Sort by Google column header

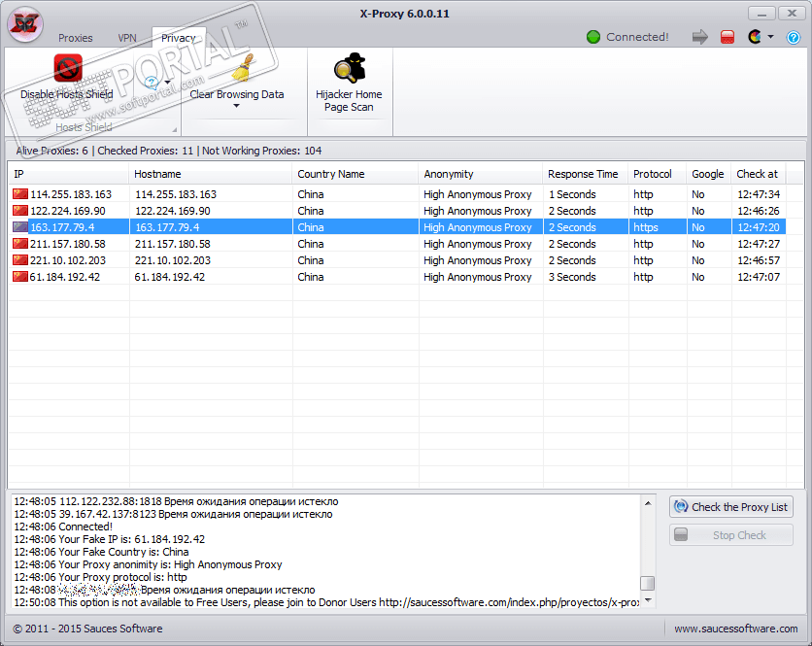(709, 174)
